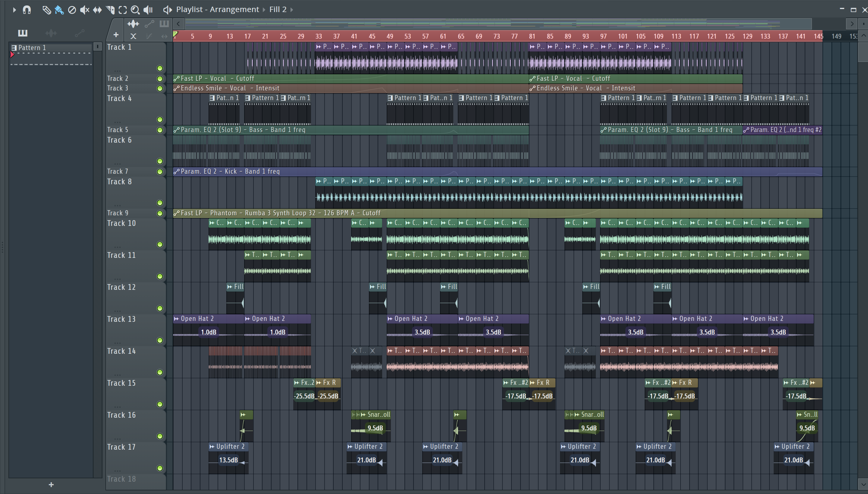
Task: Select the Slice tool
Action: click(x=110, y=10)
